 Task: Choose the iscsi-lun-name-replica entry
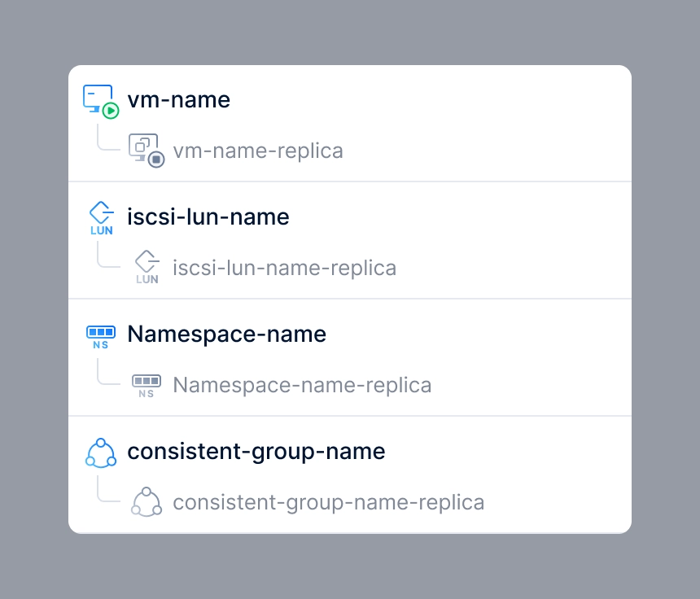click(284, 268)
